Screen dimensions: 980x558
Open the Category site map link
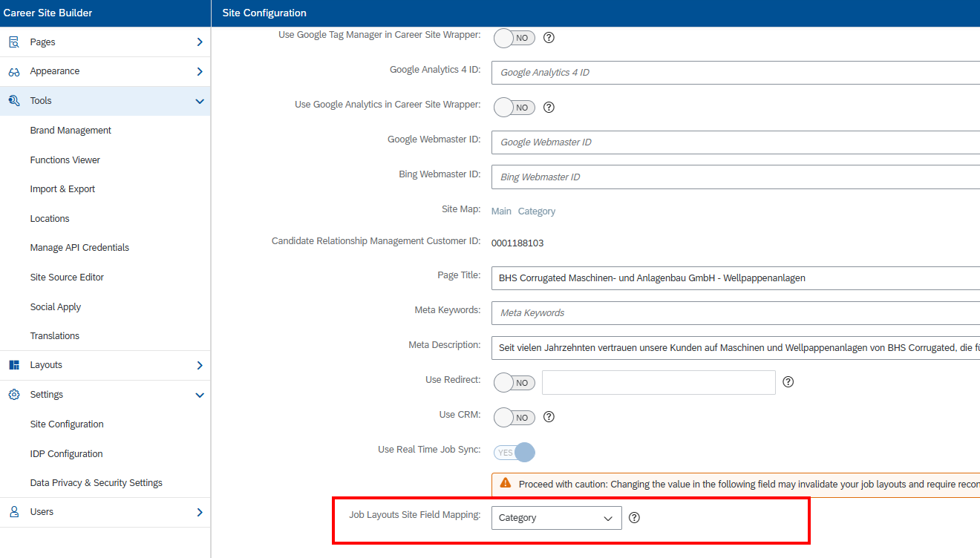(537, 211)
